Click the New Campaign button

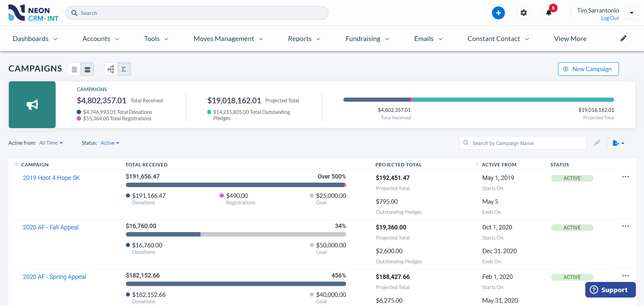[x=588, y=69]
